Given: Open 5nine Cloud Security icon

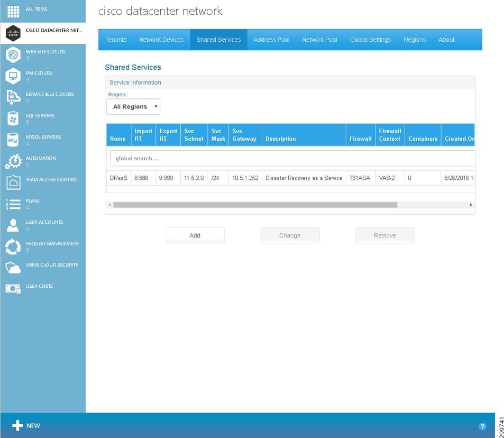Looking at the screenshot, I should [13, 268].
